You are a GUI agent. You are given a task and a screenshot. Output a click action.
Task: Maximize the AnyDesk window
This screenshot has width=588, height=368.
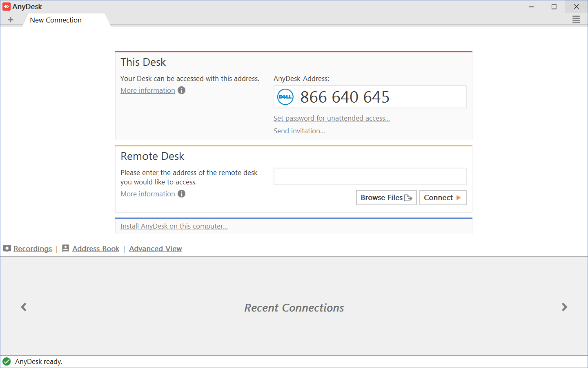tap(554, 7)
